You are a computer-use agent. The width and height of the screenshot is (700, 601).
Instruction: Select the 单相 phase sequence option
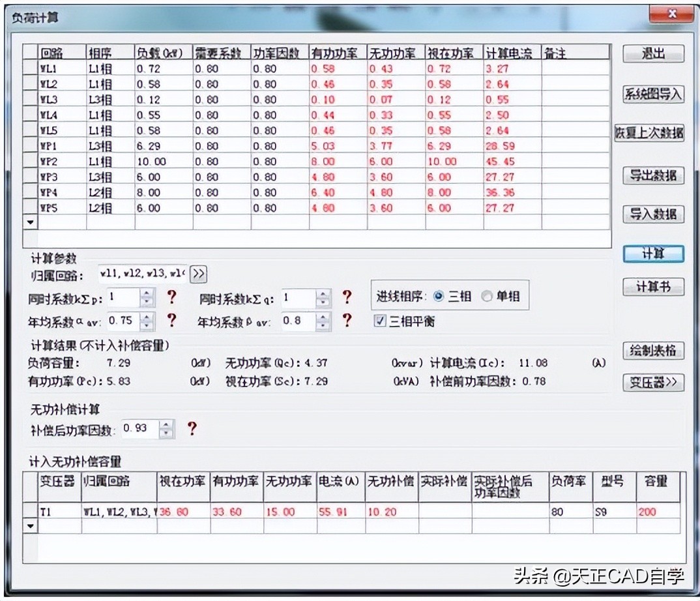pyautogui.click(x=486, y=297)
